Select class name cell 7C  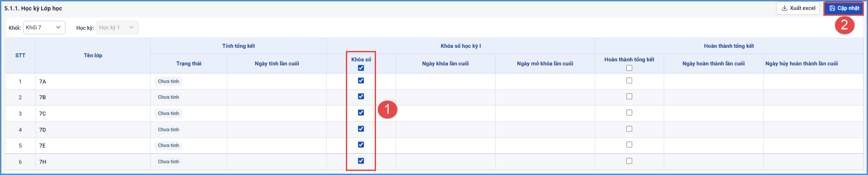pos(93,114)
